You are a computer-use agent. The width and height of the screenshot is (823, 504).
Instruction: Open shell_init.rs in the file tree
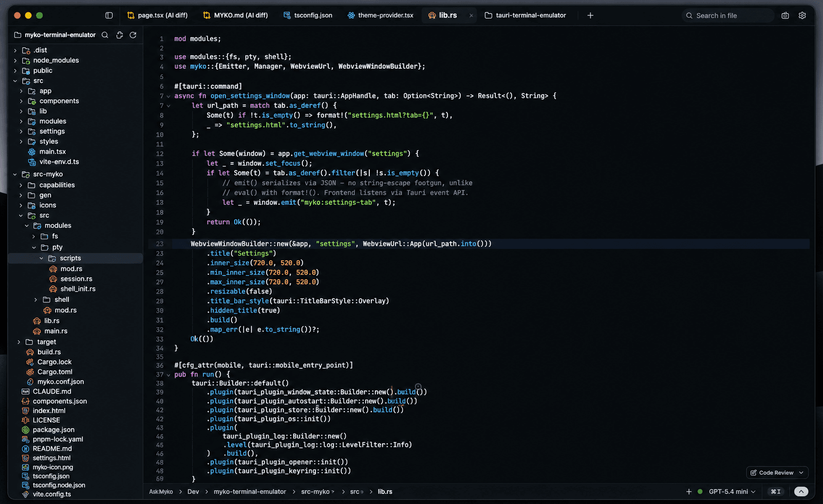point(78,289)
